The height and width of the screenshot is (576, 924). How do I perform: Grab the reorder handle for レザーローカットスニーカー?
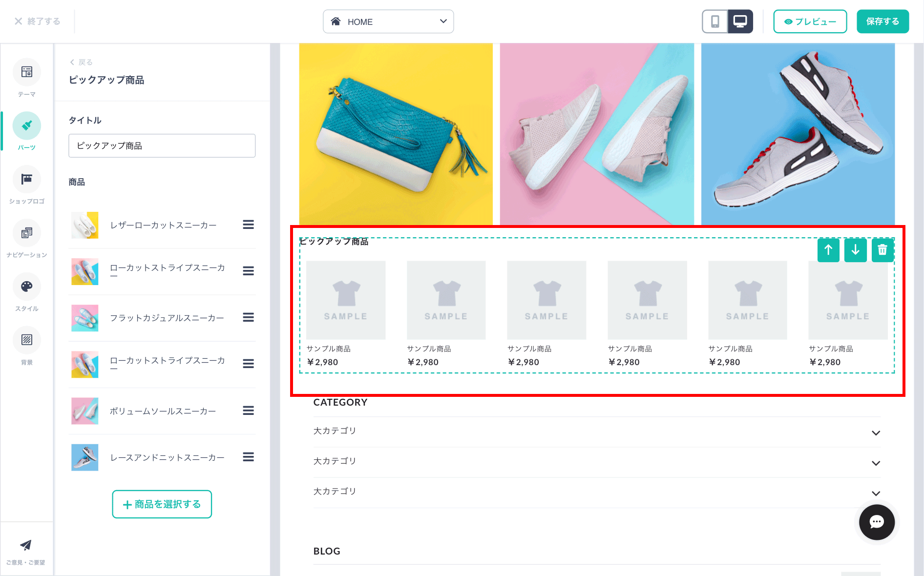tap(249, 225)
